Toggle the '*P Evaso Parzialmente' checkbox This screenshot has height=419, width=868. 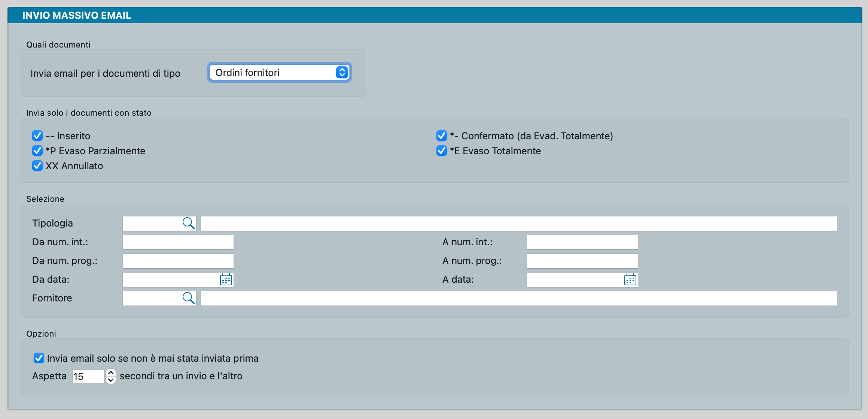pyautogui.click(x=37, y=151)
